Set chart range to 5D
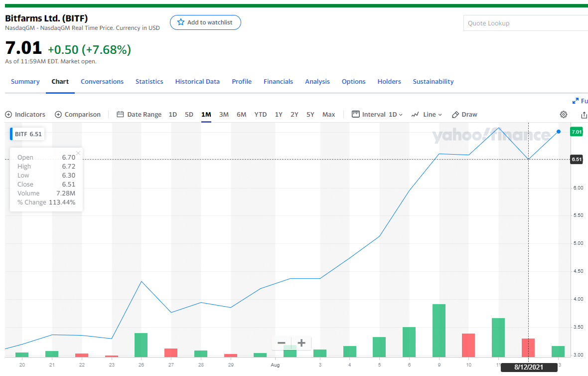 click(189, 115)
